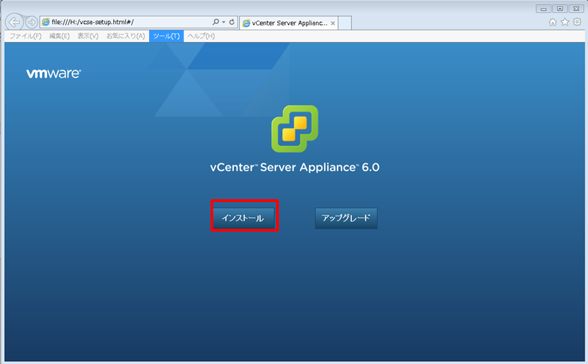This screenshot has height=364, width=588.
Task: Open Favorites star icon
Action: coord(565,22)
